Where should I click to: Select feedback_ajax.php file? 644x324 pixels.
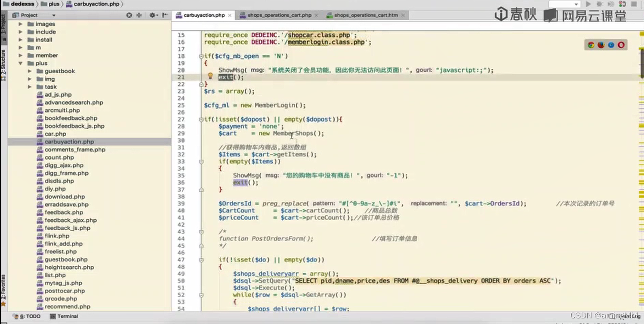(71, 220)
